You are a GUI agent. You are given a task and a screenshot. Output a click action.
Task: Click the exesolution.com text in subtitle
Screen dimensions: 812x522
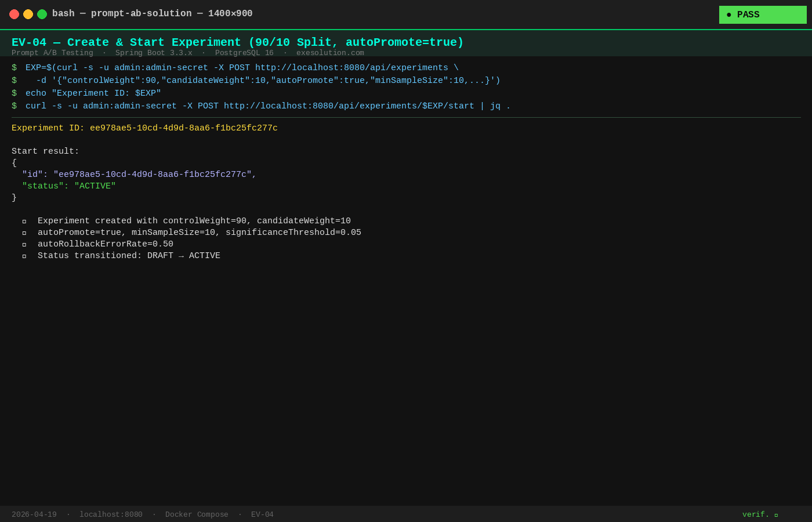coord(330,53)
